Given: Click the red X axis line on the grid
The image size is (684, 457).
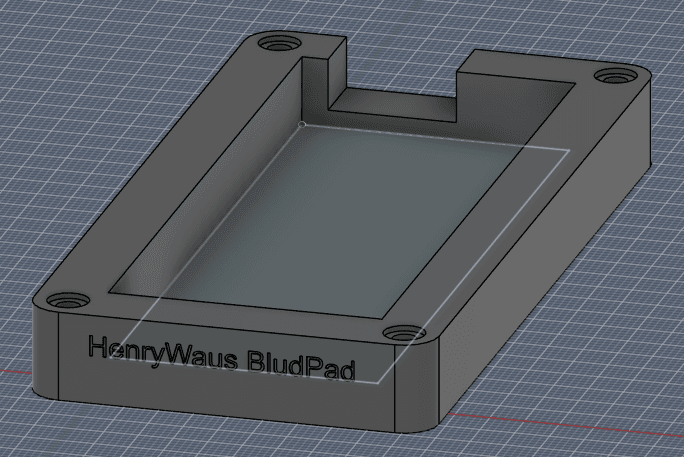Looking at the screenshot, I should (x=566, y=424).
